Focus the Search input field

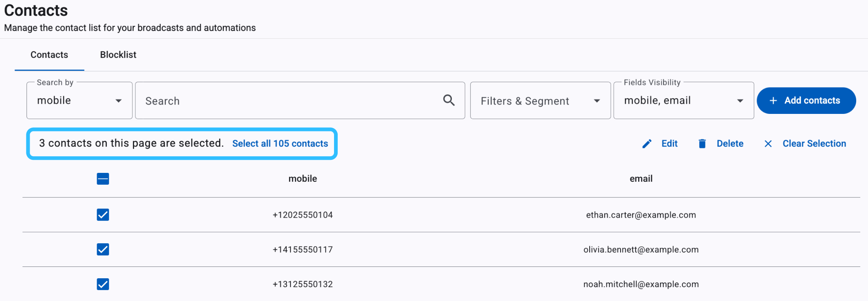coord(300,100)
